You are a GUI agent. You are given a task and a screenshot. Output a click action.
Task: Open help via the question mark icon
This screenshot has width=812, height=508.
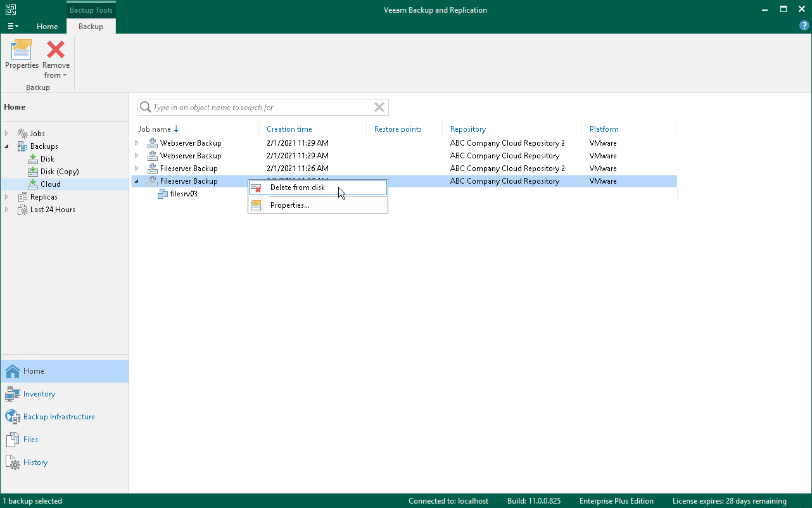804,25
